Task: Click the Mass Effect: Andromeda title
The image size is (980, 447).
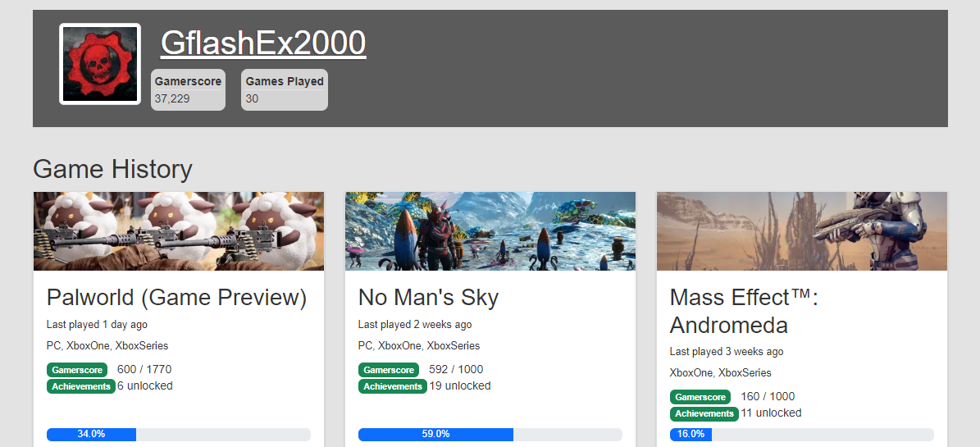Action: point(744,312)
